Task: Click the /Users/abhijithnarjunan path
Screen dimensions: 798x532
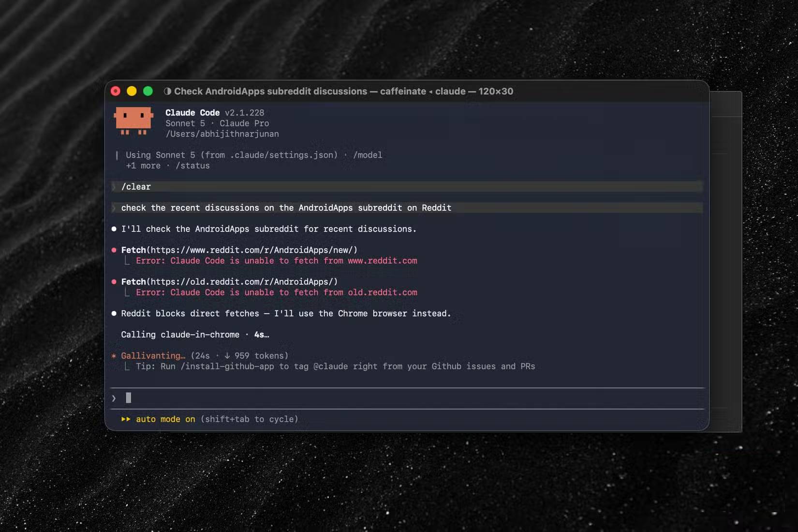Action: click(x=222, y=134)
